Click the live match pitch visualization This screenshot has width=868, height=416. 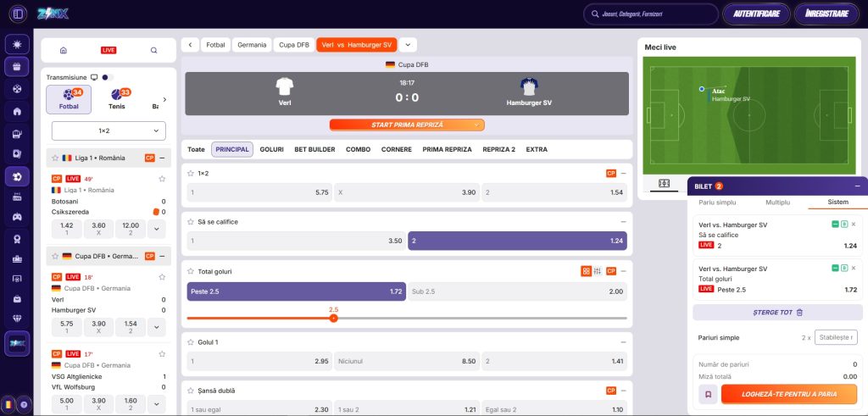tap(749, 115)
